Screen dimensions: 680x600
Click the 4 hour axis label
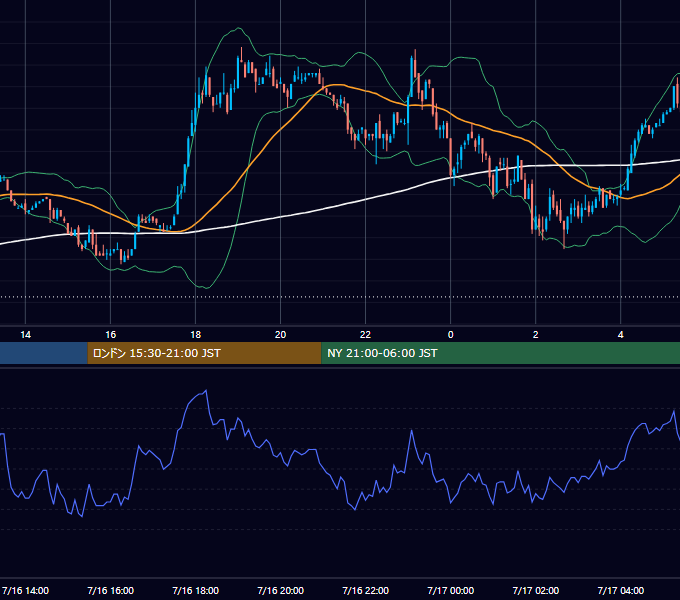click(621, 335)
